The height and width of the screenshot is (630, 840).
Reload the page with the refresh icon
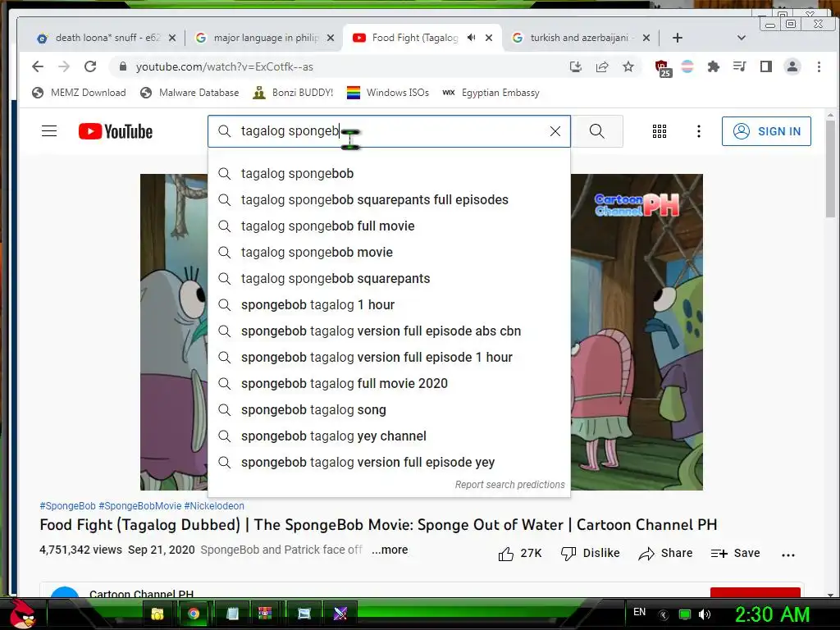[x=90, y=66]
